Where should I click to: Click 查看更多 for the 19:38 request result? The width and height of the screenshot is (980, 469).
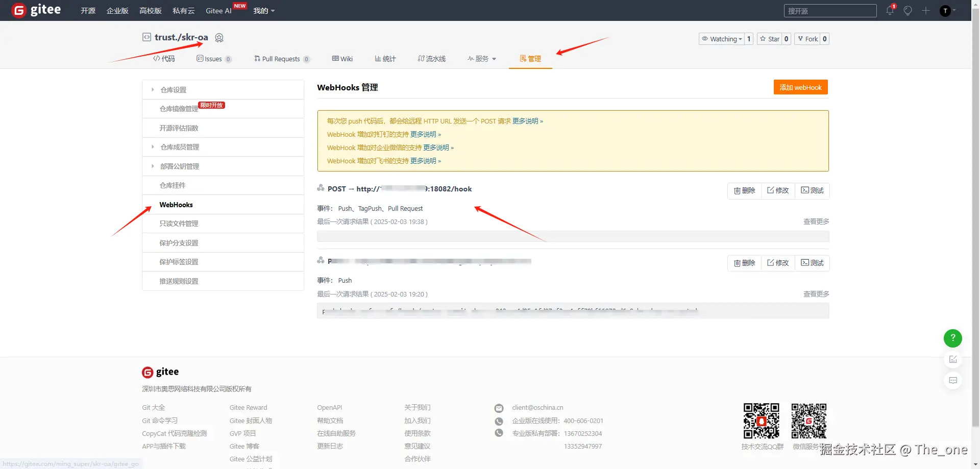coord(816,221)
